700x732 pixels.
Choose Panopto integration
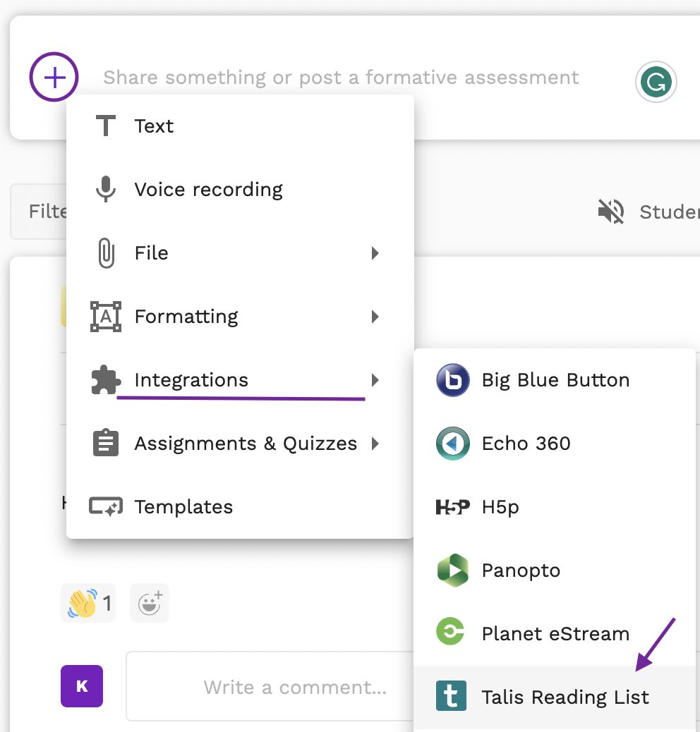555,571
